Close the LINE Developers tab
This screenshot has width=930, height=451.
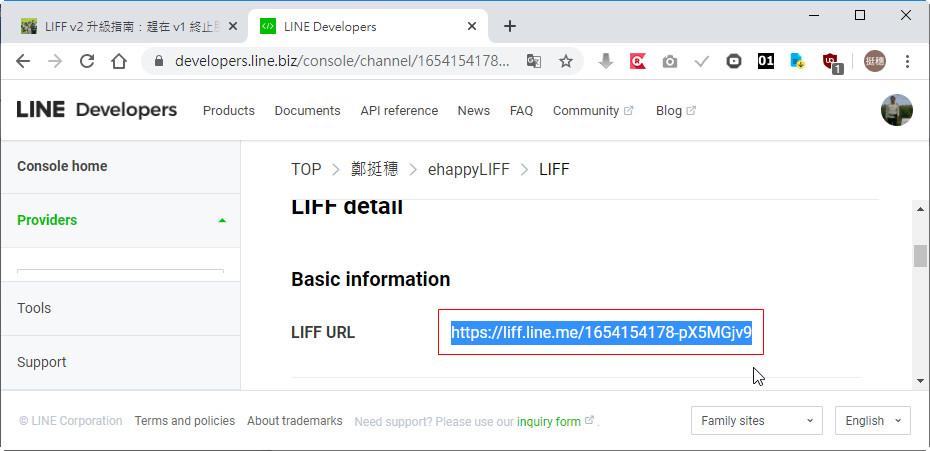(x=472, y=27)
